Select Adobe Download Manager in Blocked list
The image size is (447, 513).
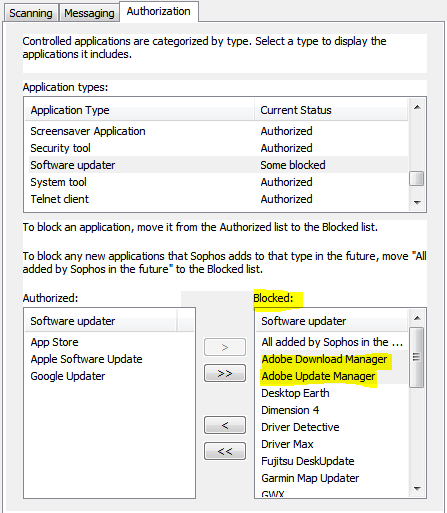tap(324, 359)
